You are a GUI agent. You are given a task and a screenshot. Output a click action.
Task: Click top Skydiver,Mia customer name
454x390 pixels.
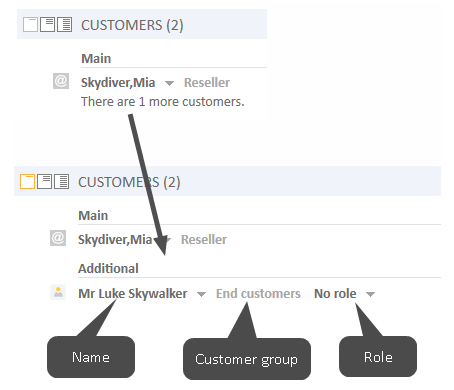118,83
